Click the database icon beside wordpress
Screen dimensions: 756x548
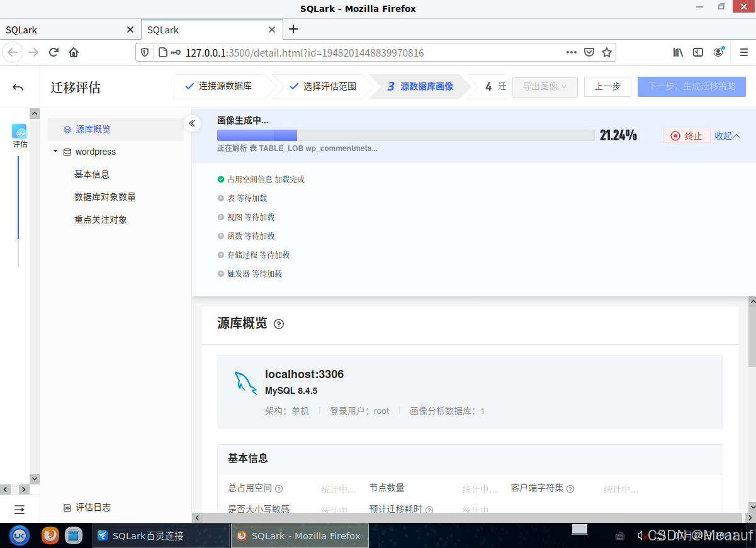(x=67, y=152)
